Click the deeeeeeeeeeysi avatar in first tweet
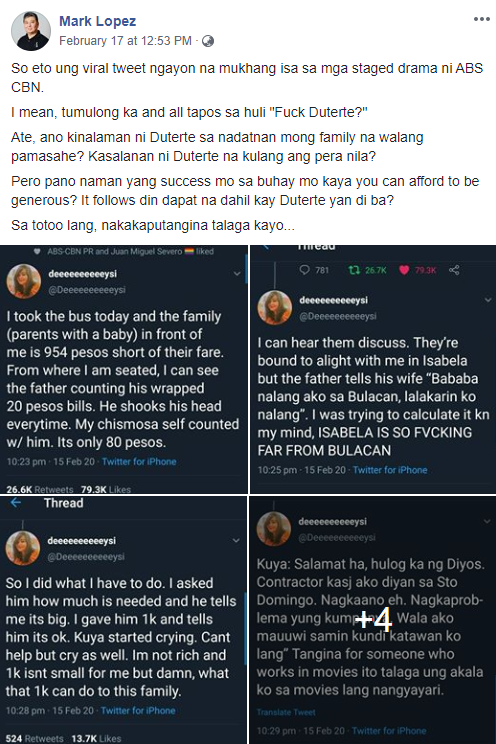 (23, 281)
